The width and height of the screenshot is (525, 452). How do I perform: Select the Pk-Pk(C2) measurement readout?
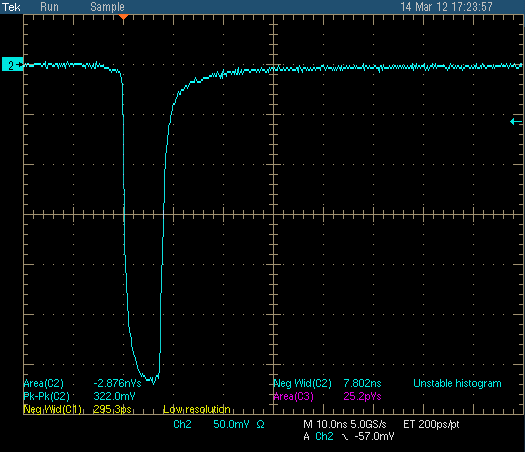click(x=79, y=396)
